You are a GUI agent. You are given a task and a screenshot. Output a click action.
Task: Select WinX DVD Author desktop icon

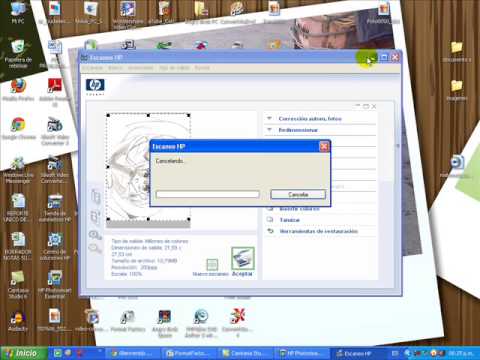tap(201, 323)
